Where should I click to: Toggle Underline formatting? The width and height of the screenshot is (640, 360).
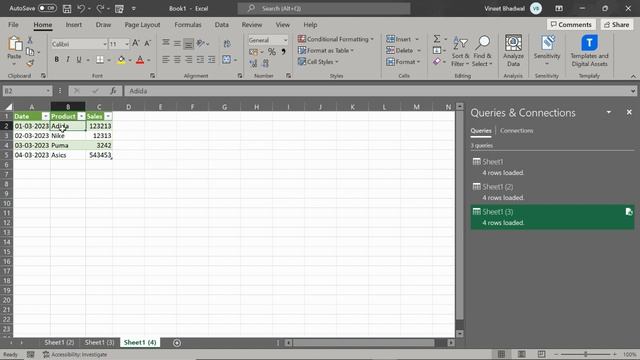tap(79, 60)
